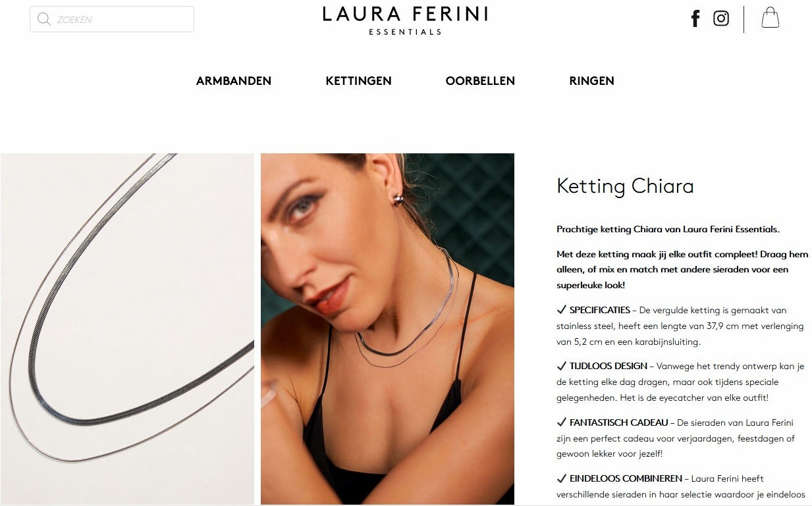Click the magnifying glass search icon
This screenshot has width=812, height=506.
point(44,19)
